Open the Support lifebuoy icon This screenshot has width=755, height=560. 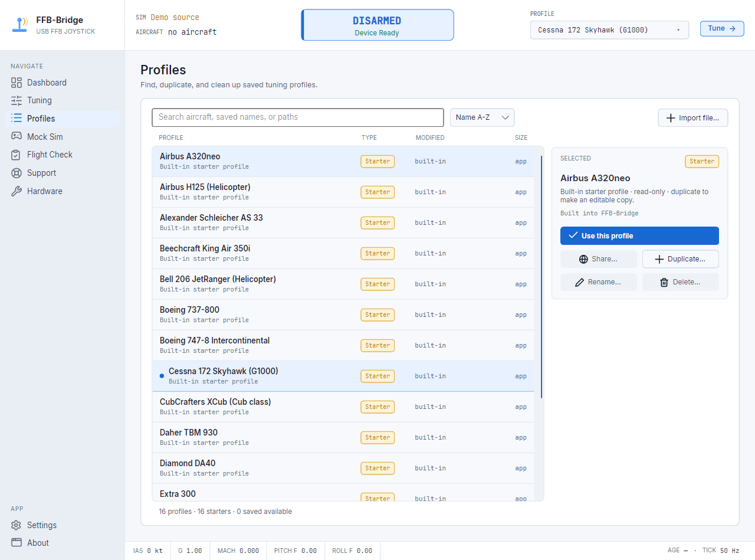(17, 173)
